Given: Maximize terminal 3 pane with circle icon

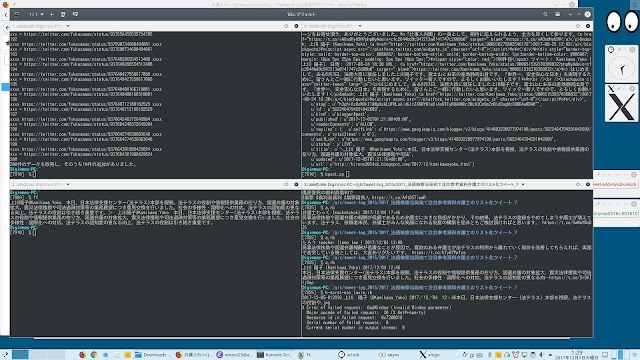Looking at the screenshot, I should tap(578, 184).
